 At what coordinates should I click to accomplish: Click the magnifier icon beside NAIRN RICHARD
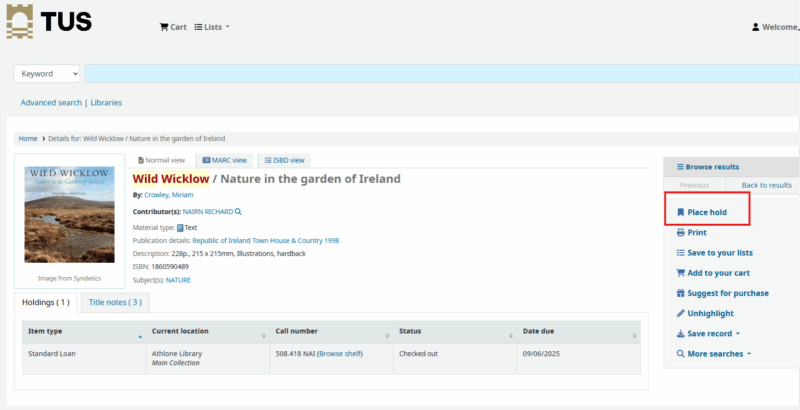pos(238,212)
